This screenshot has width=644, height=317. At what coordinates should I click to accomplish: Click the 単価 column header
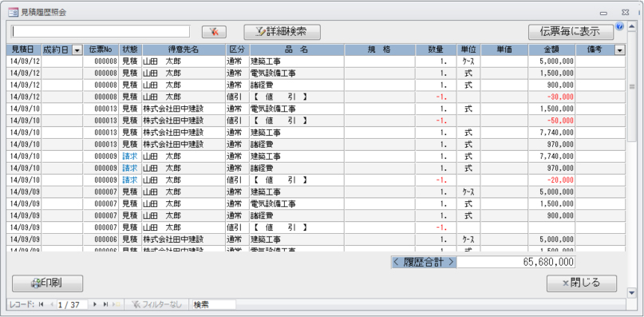(504, 50)
